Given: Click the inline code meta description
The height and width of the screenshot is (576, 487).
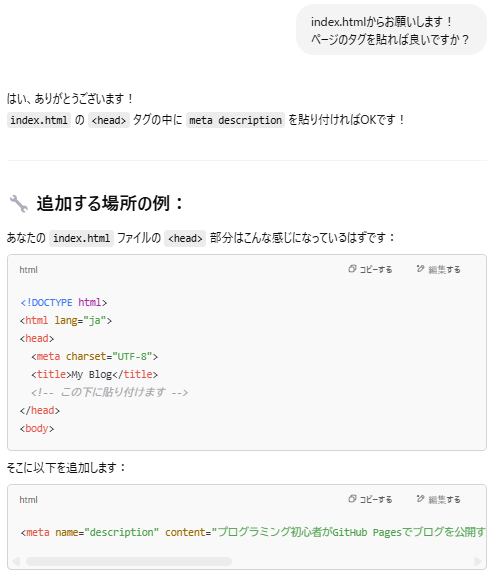Looking at the screenshot, I should tap(235, 120).
